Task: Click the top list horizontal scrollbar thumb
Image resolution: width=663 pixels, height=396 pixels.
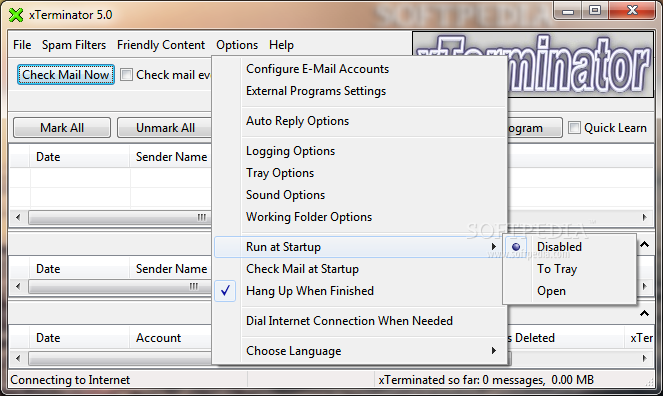Action: point(119,217)
